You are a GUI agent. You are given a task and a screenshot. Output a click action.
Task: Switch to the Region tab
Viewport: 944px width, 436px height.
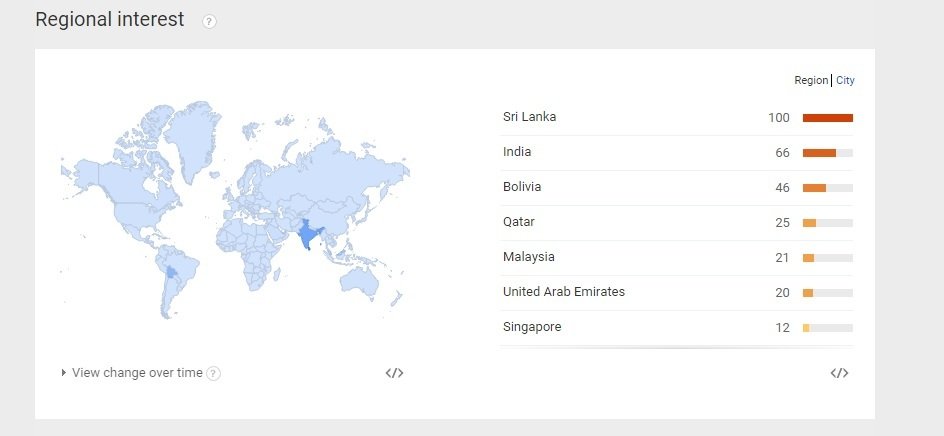coord(811,80)
